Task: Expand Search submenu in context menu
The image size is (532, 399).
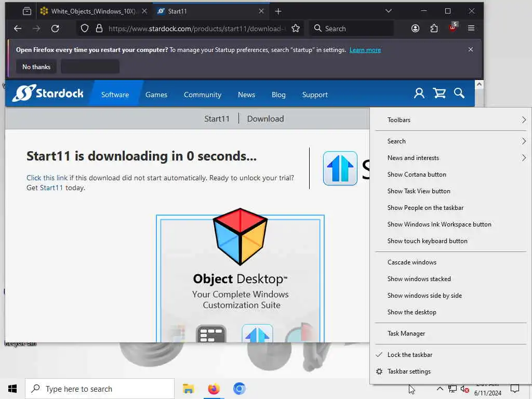Action: (x=450, y=141)
